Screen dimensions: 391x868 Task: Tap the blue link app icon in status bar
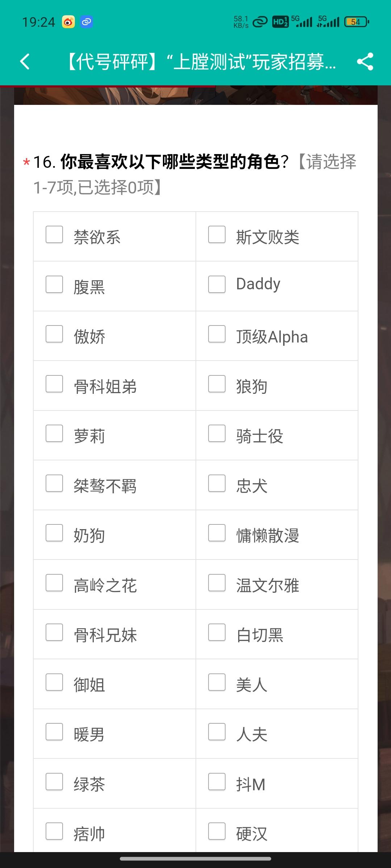pyautogui.click(x=87, y=22)
